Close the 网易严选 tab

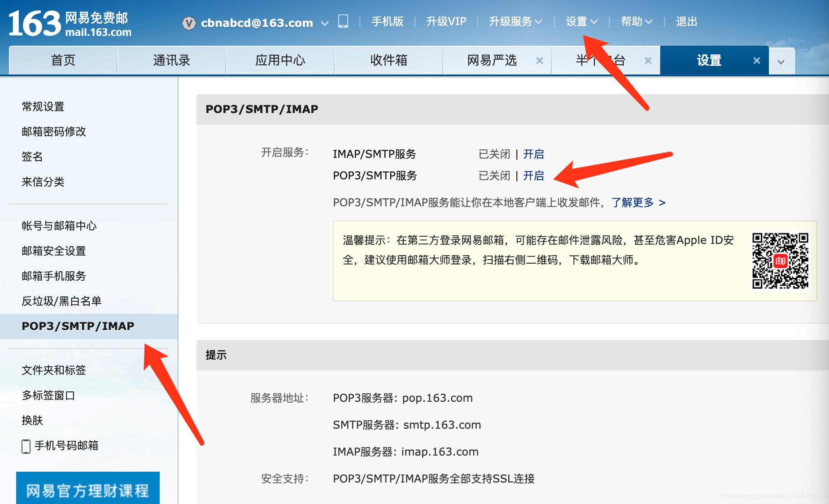pos(540,61)
